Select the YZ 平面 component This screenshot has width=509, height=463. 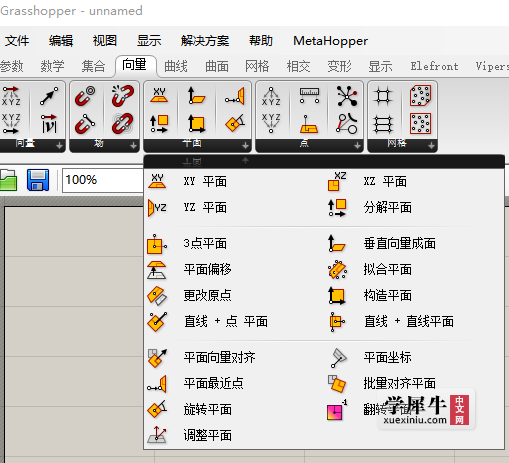tap(205, 208)
